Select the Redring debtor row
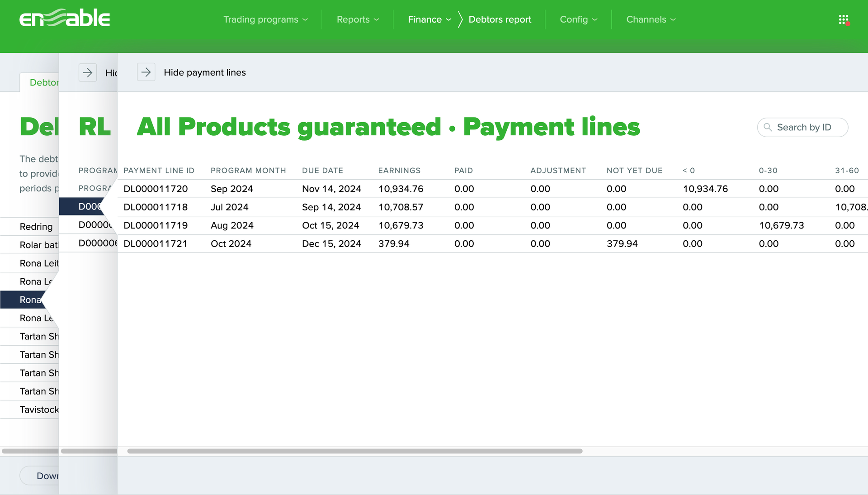Image resolution: width=868 pixels, height=495 pixels. pos(30,227)
